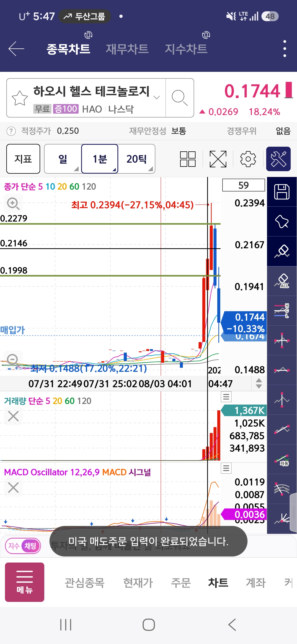Screen dimensions: 297x644
Task: Select the 1분 interval dropdown
Action: pos(100,159)
